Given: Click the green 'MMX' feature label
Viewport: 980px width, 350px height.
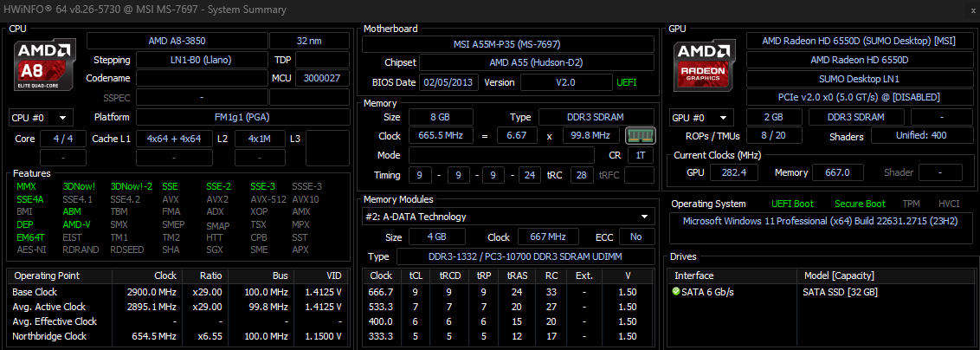Looking at the screenshot, I should [26, 186].
